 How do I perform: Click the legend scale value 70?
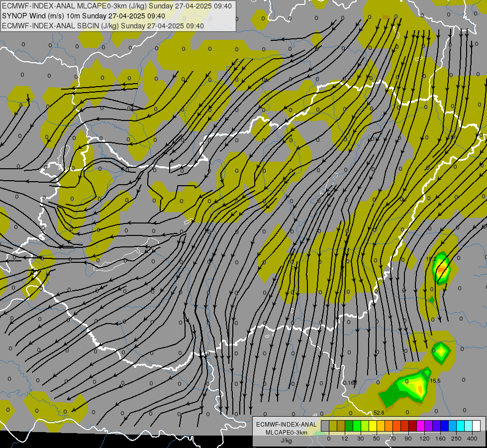click(x=392, y=439)
